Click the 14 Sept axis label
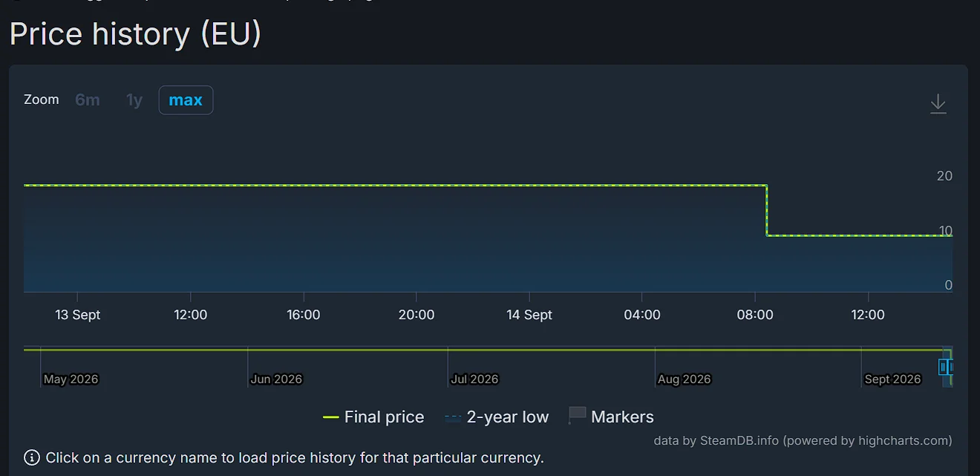 tap(529, 315)
